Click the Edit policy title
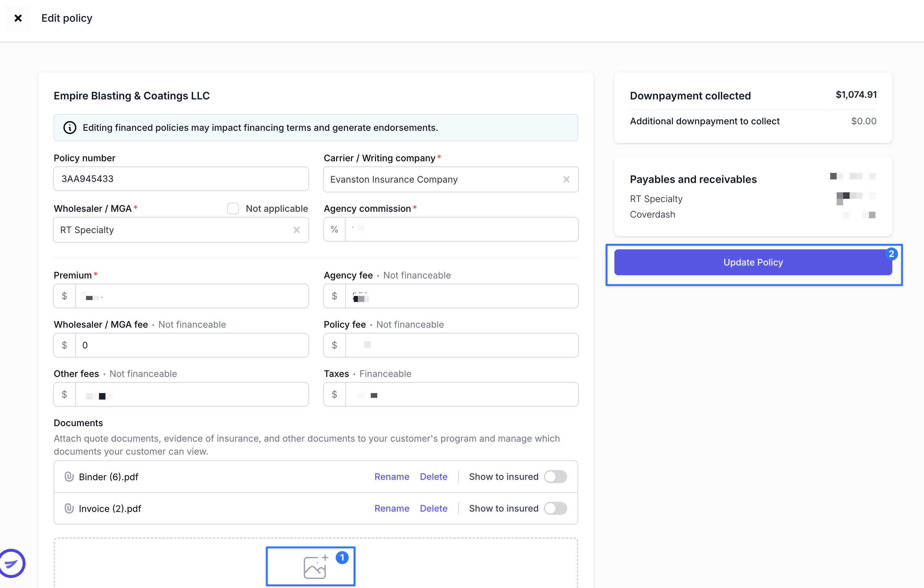The image size is (924, 588). click(x=67, y=18)
